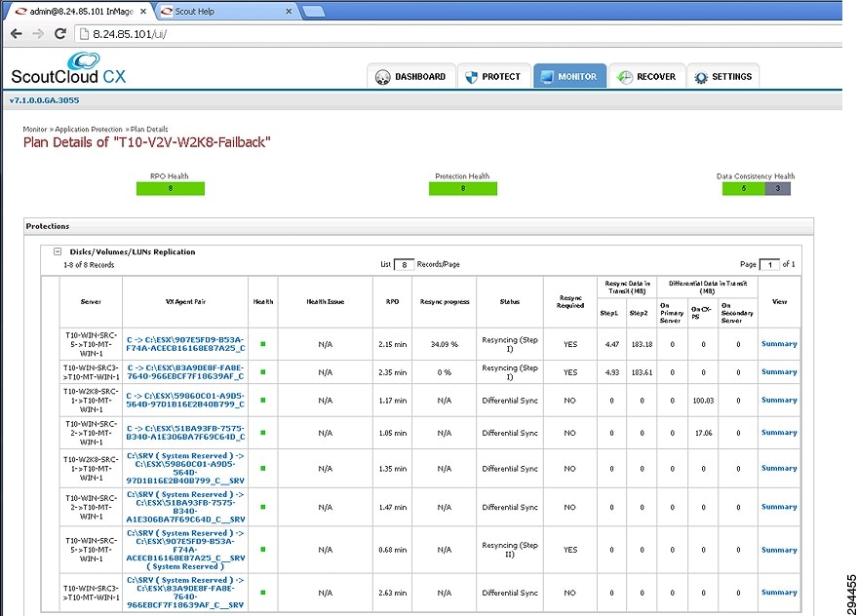Viewport: 857px width, 616px height.
Task: Click the 17.06 On CX-PS differential value
Action: (703, 433)
